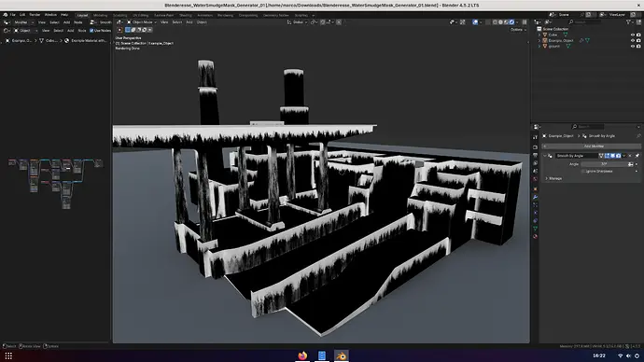Open the Scene properties tab
Image resolution: width=644 pixels, height=362 pixels.
pyautogui.click(x=535, y=171)
